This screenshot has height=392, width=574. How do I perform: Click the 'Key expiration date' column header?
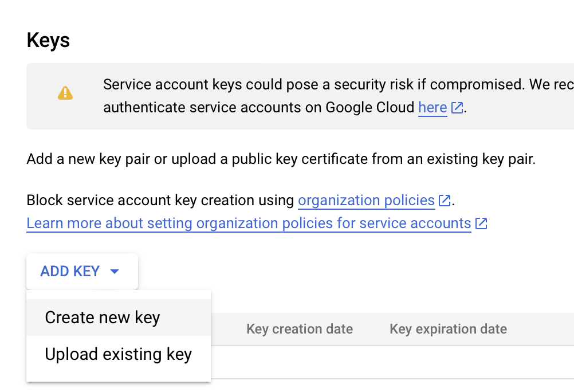[x=447, y=329]
